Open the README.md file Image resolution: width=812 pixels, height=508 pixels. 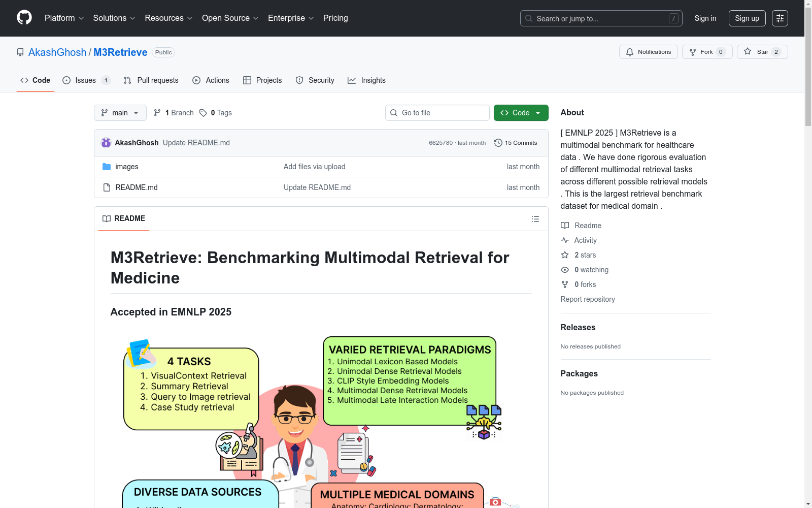click(137, 187)
